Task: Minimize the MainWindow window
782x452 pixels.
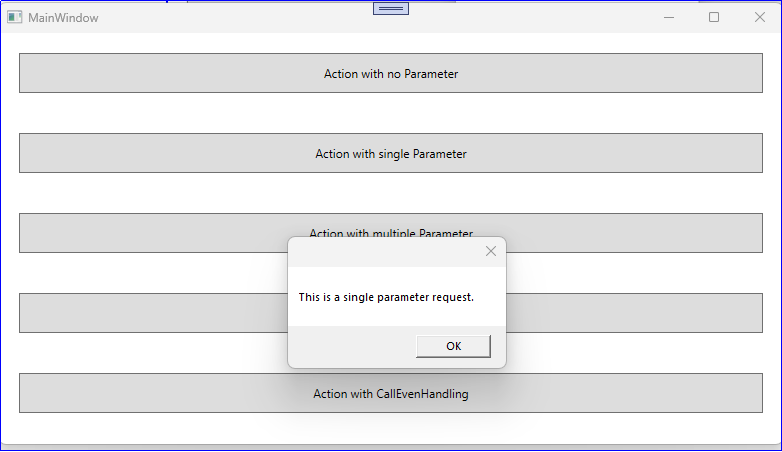Action: 669,17
